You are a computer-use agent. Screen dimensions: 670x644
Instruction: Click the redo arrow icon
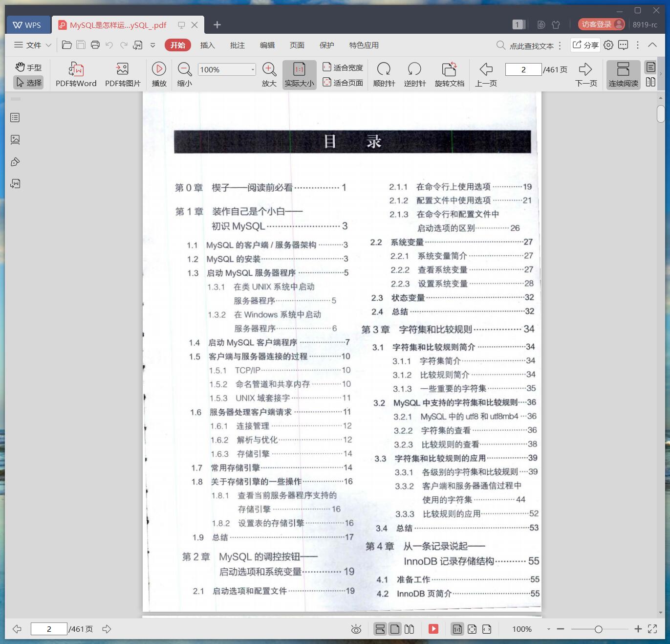coord(124,45)
